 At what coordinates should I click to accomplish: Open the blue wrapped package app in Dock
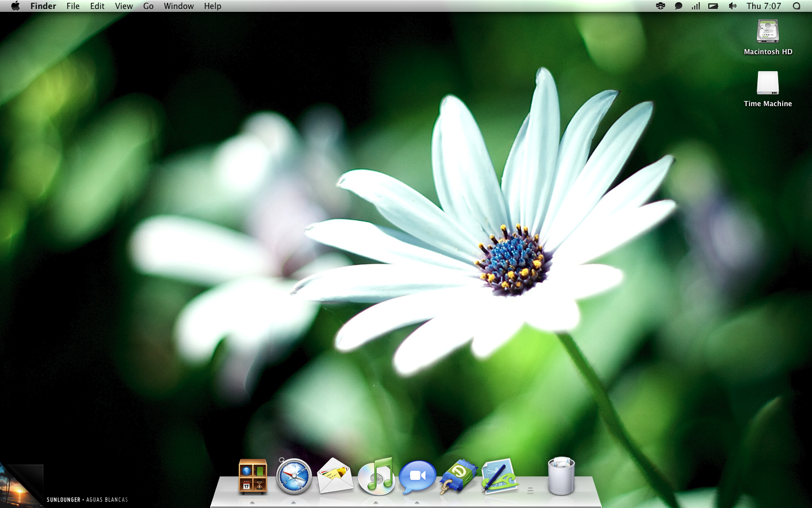pyautogui.click(x=458, y=476)
